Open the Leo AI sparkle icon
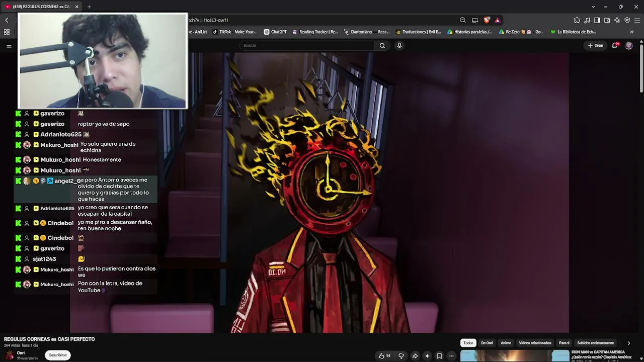644x362 pixels. pyautogui.click(x=617, y=20)
